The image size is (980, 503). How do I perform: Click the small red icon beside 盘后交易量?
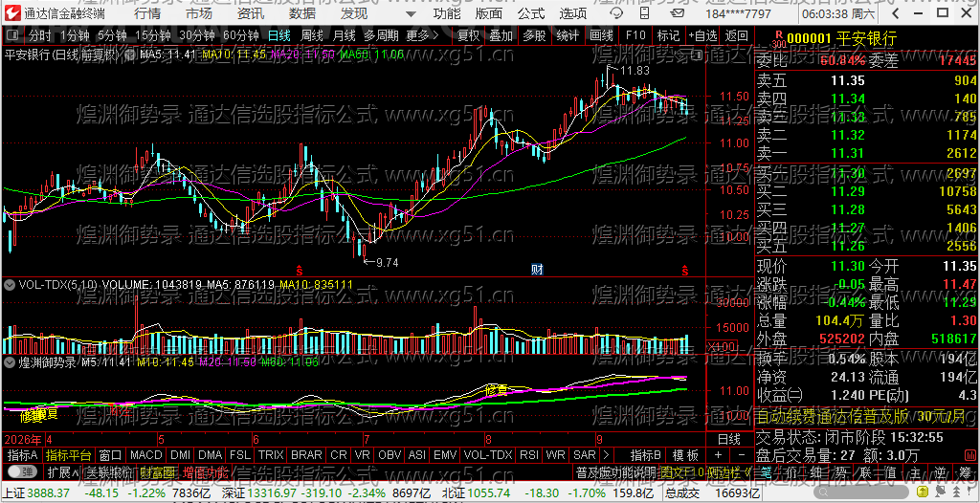click(x=972, y=453)
